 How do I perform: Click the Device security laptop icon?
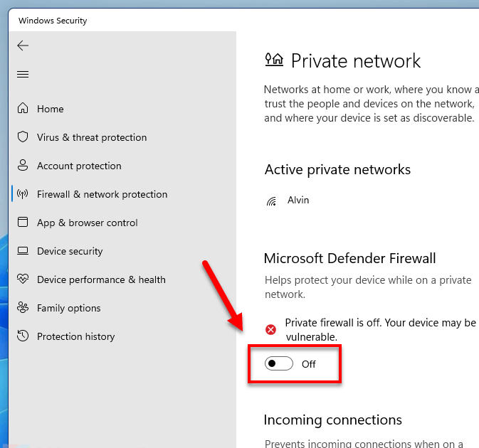pyautogui.click(x=23, y=251)
